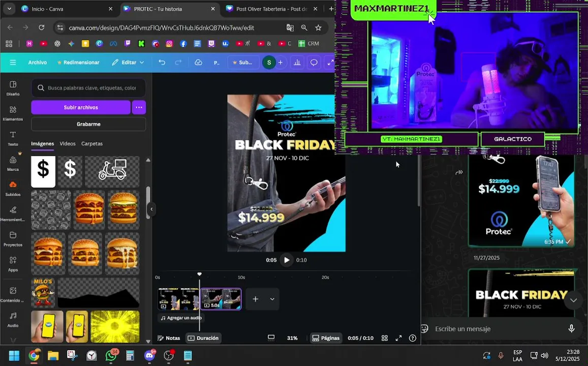Enter fullscreen from bottom bar arrows

398,338
